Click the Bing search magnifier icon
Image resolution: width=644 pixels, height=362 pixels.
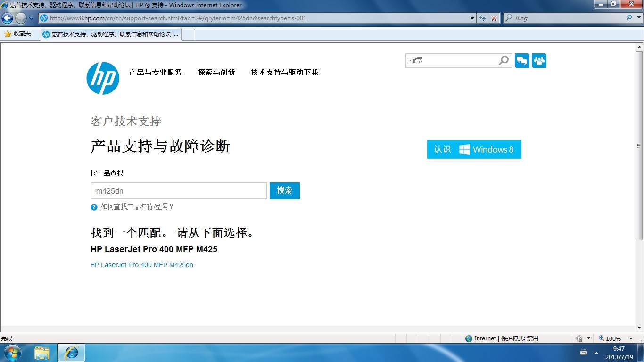click(x=629, y=18)
